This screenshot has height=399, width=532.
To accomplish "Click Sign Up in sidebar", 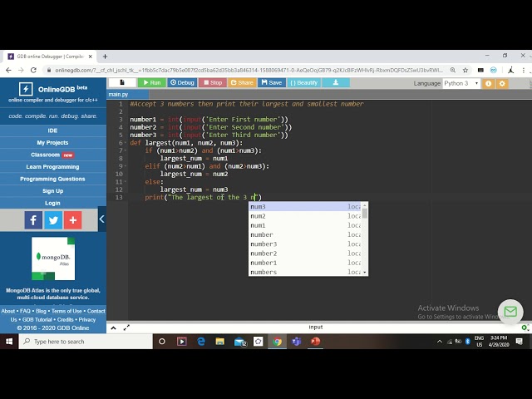I will pyautogui.click(x=52, y=191).
